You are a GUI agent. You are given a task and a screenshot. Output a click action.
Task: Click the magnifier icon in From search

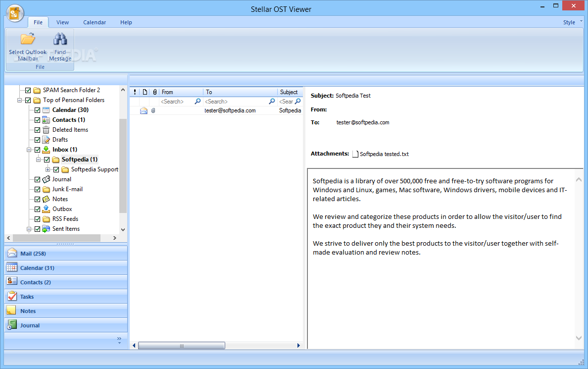pos(197,102)
